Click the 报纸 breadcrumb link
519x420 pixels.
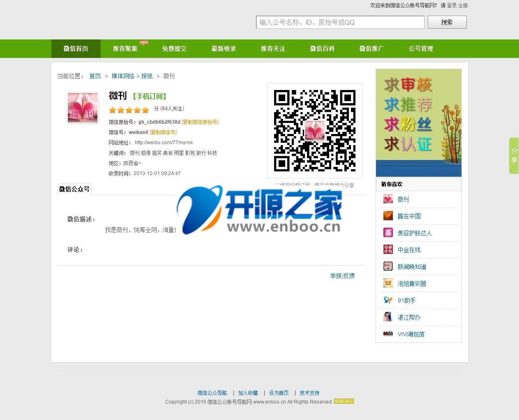click(x=147, y=76)
